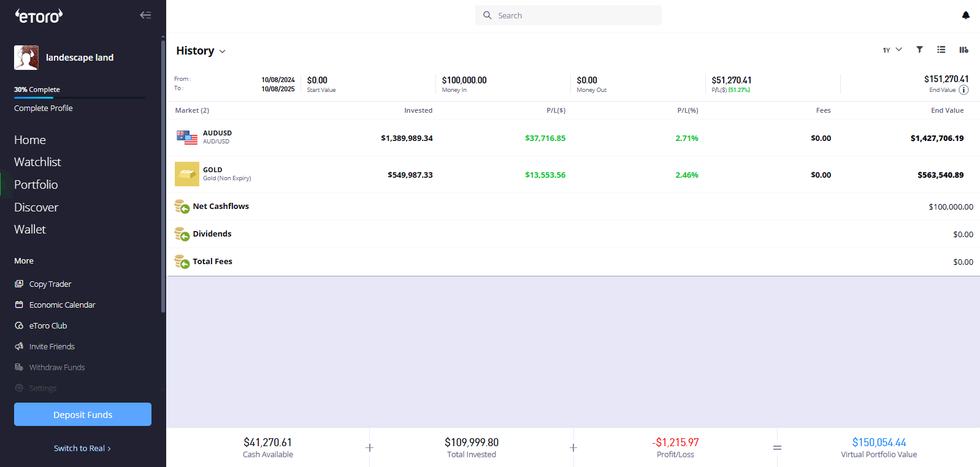Expand the Net Cashflows row

221,207
